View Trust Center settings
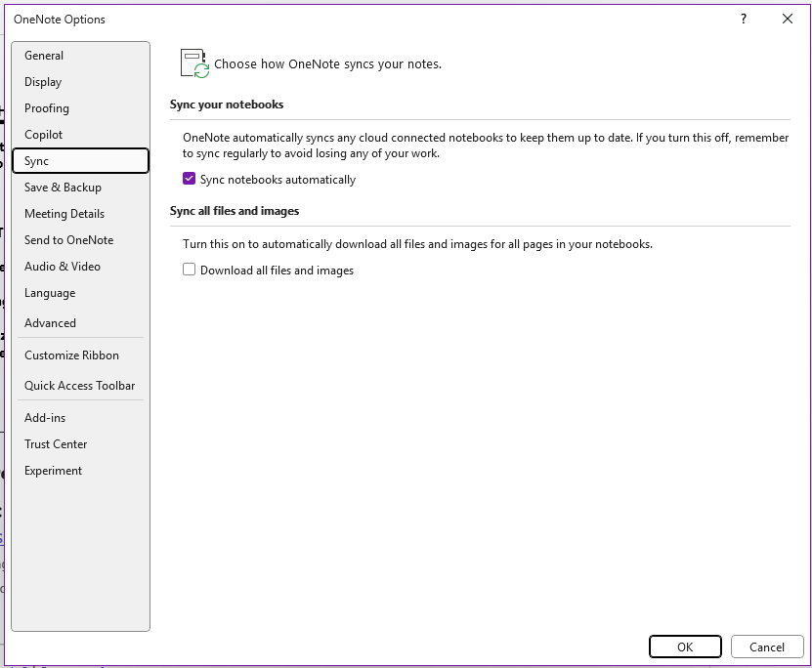 tap(56, 443)
